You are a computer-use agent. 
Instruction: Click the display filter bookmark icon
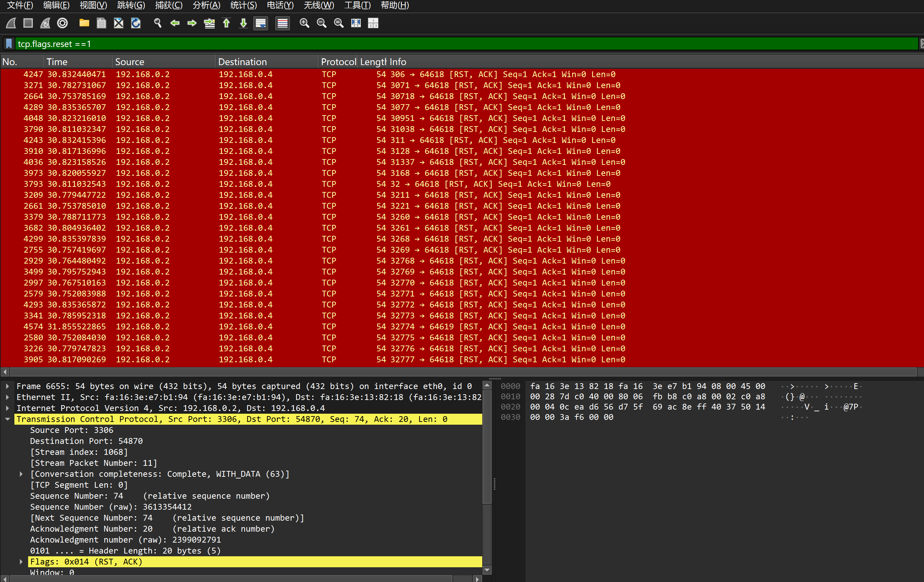pos(9,44)
